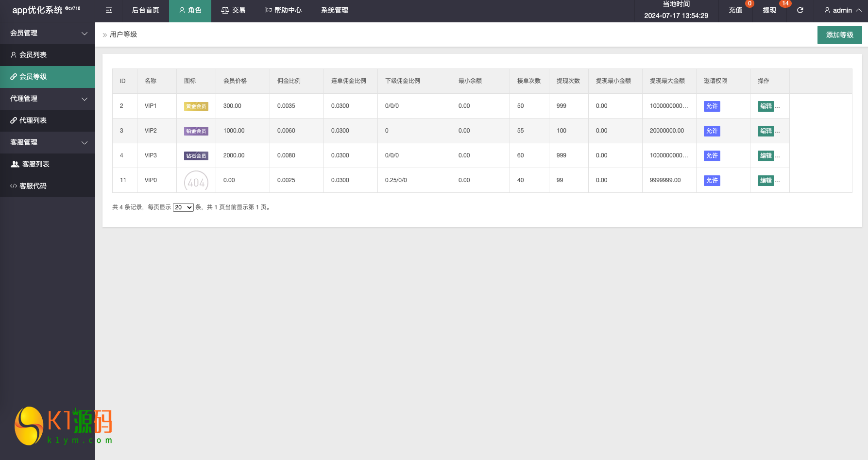
Task: Open the 帮助中心 menu
Action: point(283,11)
